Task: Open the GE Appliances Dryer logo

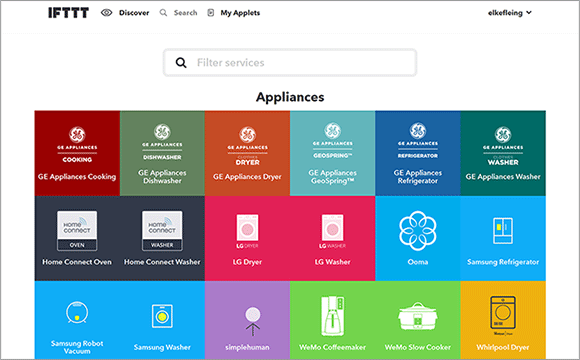Action: 247,146
